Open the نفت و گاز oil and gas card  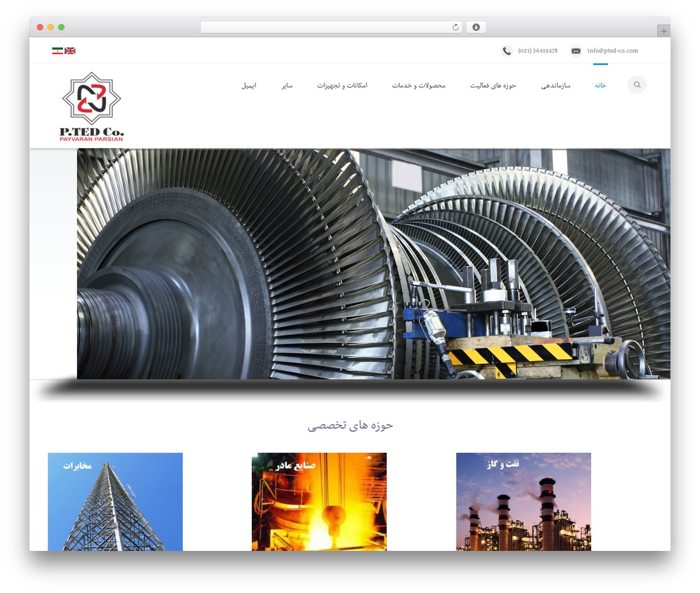524,502
